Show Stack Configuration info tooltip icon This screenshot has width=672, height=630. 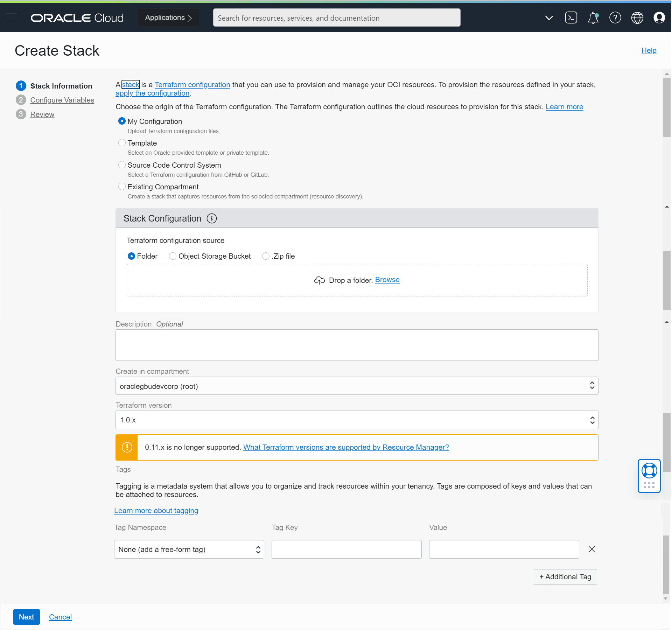tap(212, 218)
